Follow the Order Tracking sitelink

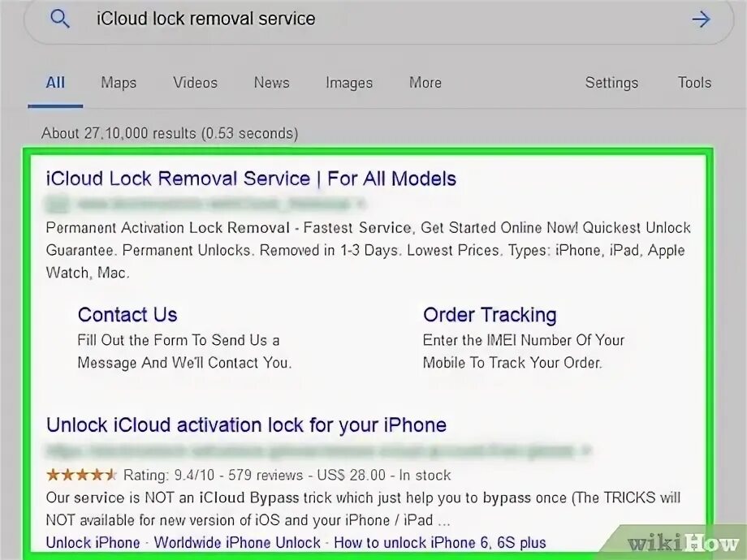click(x=490, y=315)
